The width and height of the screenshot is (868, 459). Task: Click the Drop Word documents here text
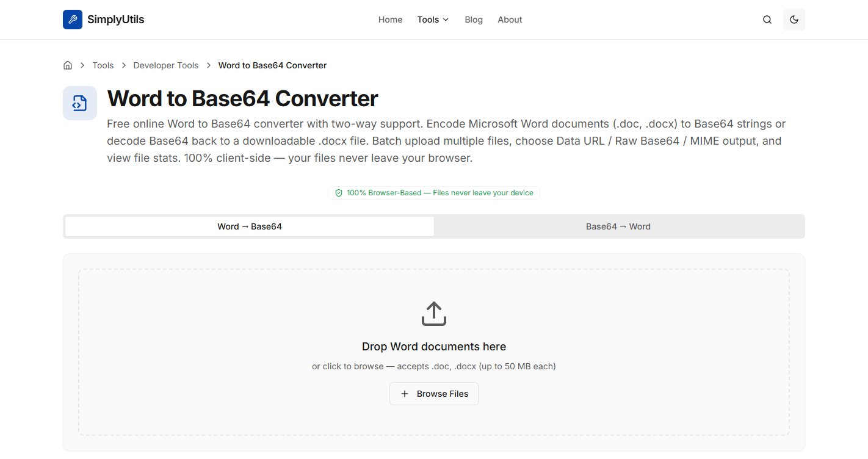click(x=434, y=347)
